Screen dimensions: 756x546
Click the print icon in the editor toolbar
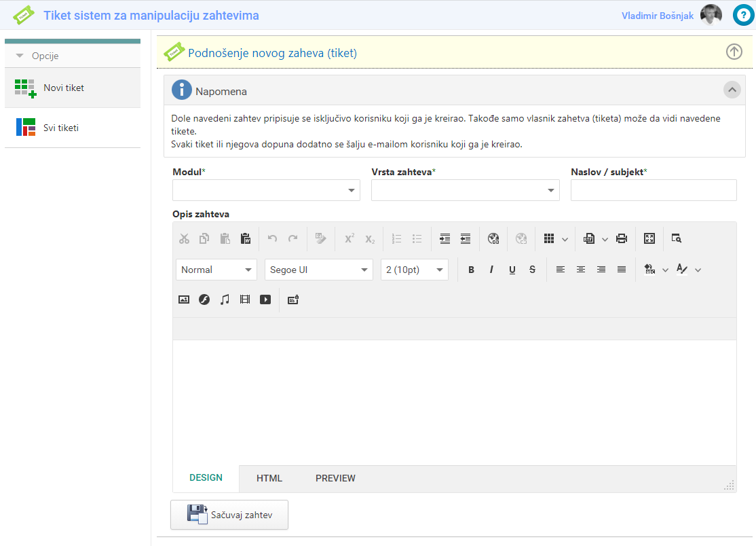[622, 238]
